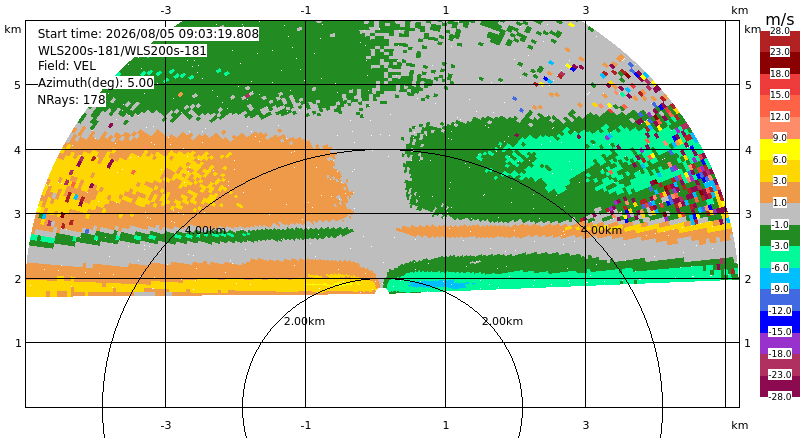Screen dimensions: 800x438
Task: Click the left 4.00km range ring label
Action: coord(205,230)
